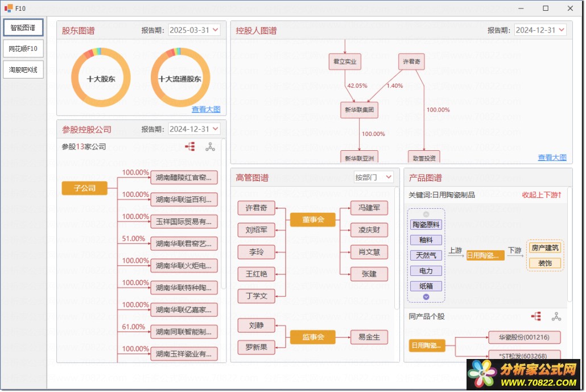Viewport: 586px width, 392px height.
Task: Click downstream item 装饰
Action: coord(545,263)
